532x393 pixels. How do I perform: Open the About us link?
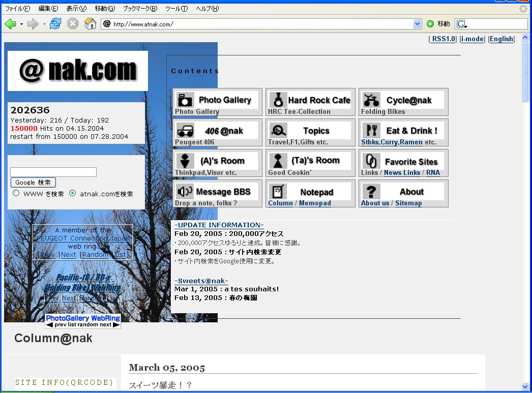click(375, 203)
